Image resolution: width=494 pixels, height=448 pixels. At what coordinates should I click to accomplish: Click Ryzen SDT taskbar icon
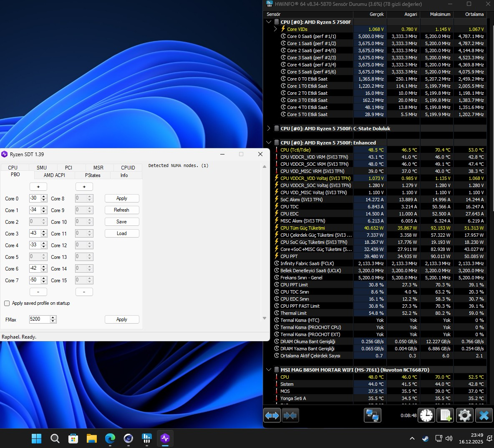[165, 438]
